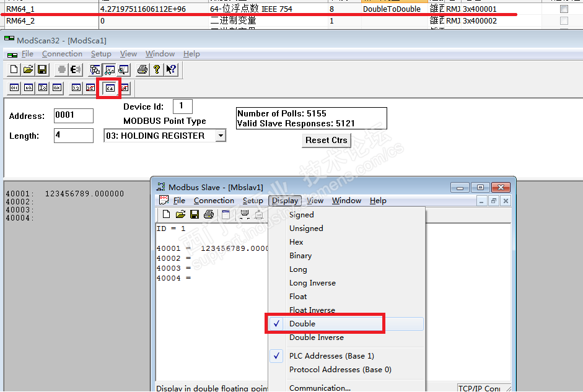The width and height of the screenshot is (583, 392).
Task: Open Modbus Slave File menu
Action: click(x=179, y=201)
